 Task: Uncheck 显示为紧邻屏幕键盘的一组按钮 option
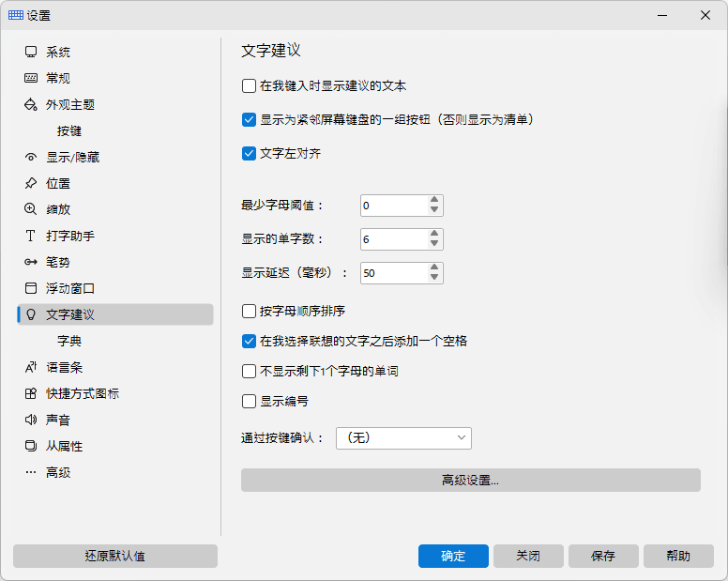pos(249,120)
